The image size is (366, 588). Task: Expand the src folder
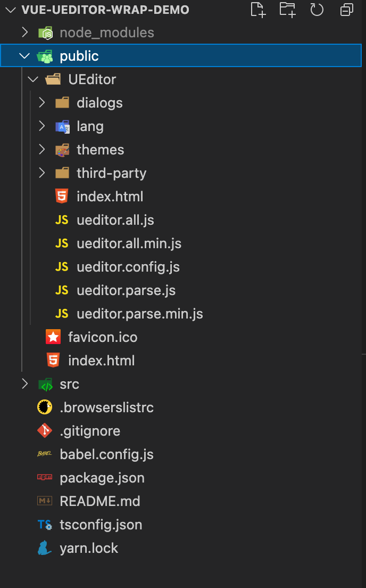coord(24,383)
